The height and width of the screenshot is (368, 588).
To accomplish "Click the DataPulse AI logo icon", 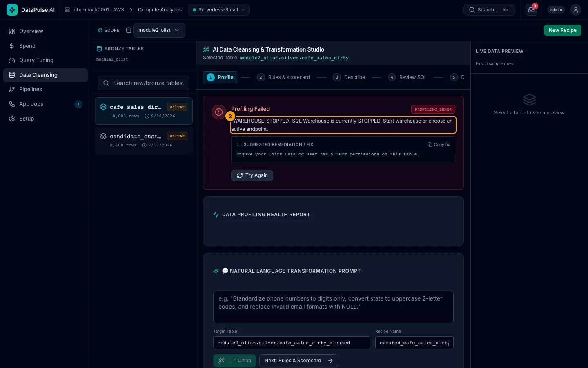I will [x=12, y=10].
